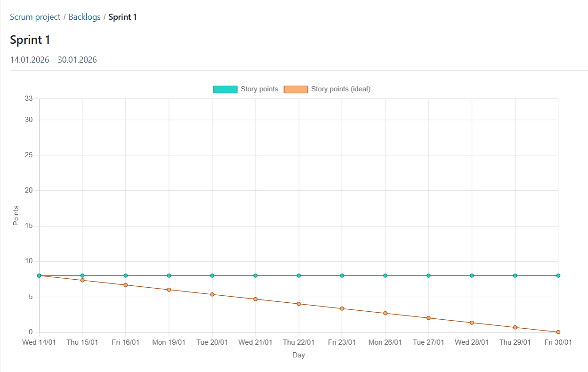Navigate to Backlogs via the breadcrumb
The height and width of the screenshot is (372, 588).
point(84,16)
